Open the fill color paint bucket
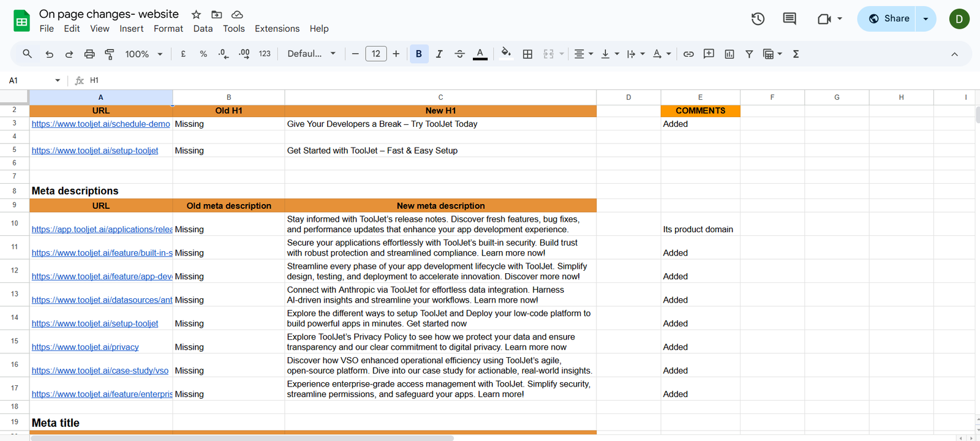Viewport: 980px width, 441px height. [505, 53]
